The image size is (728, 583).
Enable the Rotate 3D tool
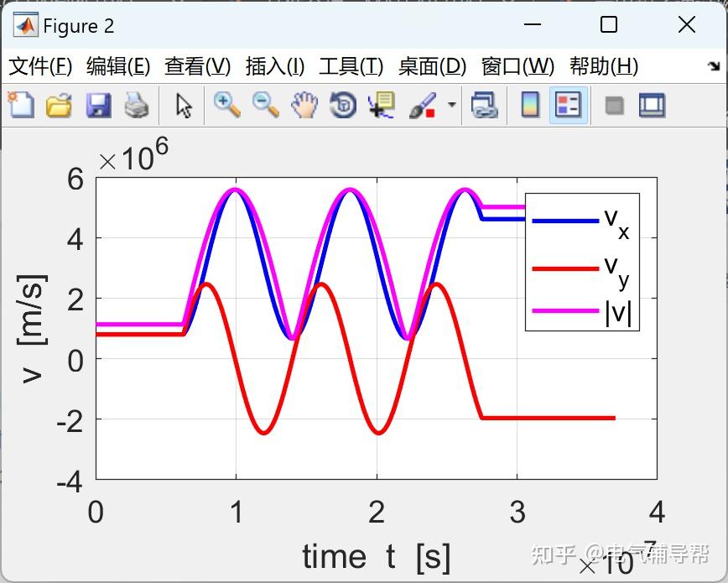click(343, 105)
